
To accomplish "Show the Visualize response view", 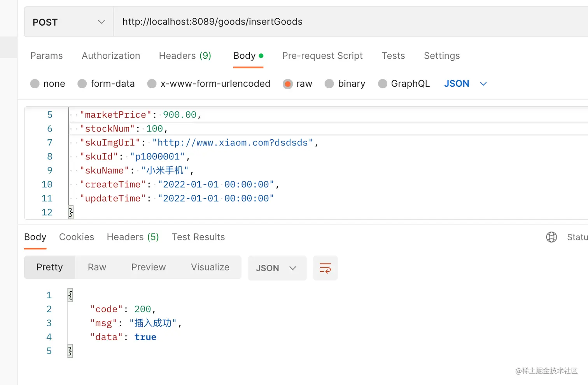I will pos(210,267).
